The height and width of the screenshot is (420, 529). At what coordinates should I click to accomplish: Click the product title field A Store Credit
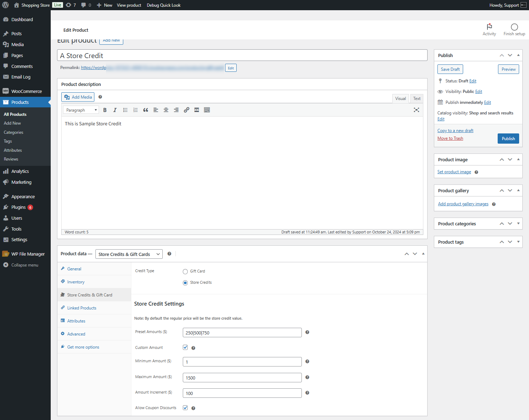(242, 55)
